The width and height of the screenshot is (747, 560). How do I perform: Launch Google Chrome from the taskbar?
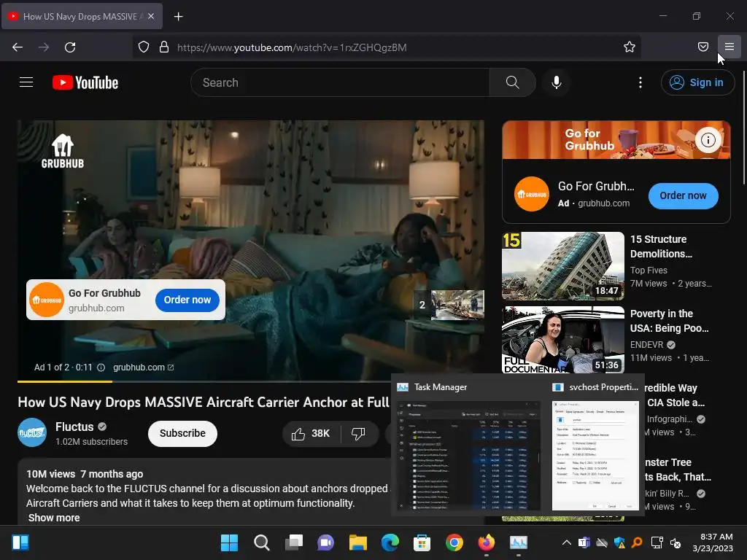tap(454, 542)
